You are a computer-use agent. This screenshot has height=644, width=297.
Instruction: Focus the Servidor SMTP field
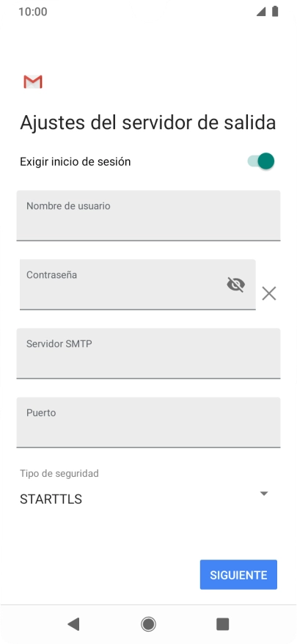coord(148,354)
